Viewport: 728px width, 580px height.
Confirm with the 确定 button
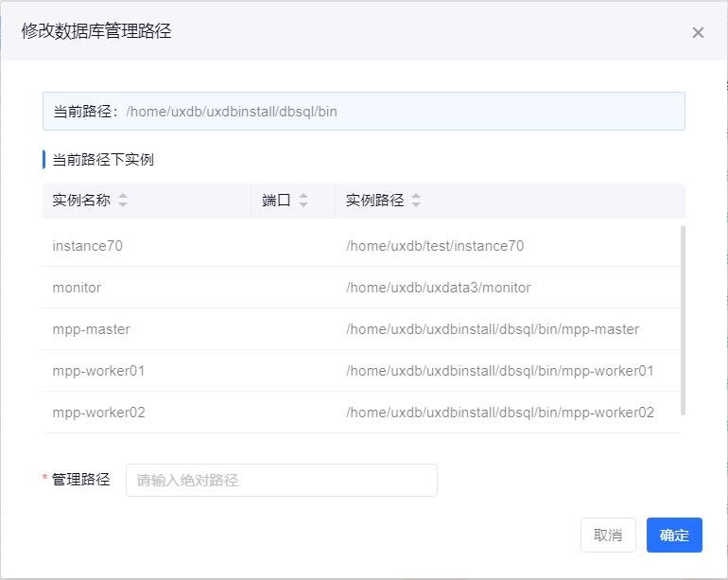pyautogui.click(x=674, y=535)
